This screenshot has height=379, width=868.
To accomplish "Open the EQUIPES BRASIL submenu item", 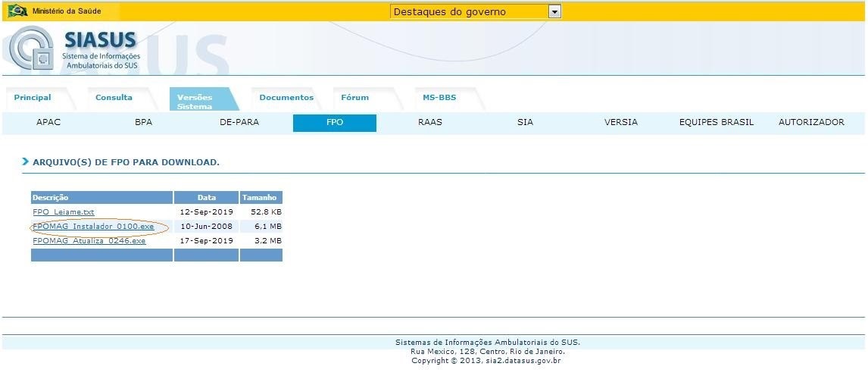I will click(x=717, y=123).
